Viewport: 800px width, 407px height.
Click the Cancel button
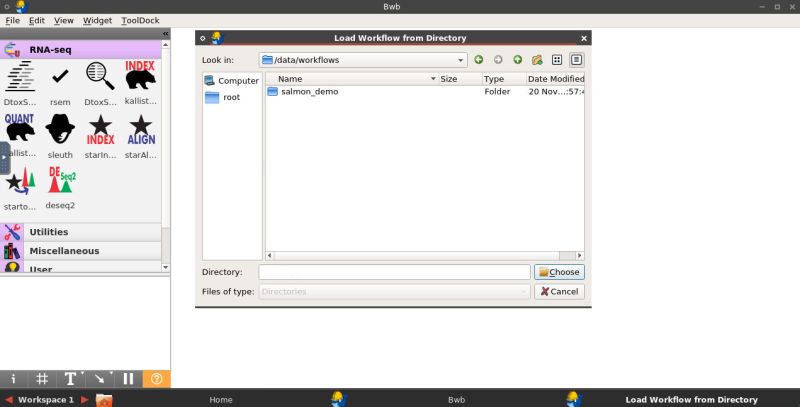(x=559, y=292)
